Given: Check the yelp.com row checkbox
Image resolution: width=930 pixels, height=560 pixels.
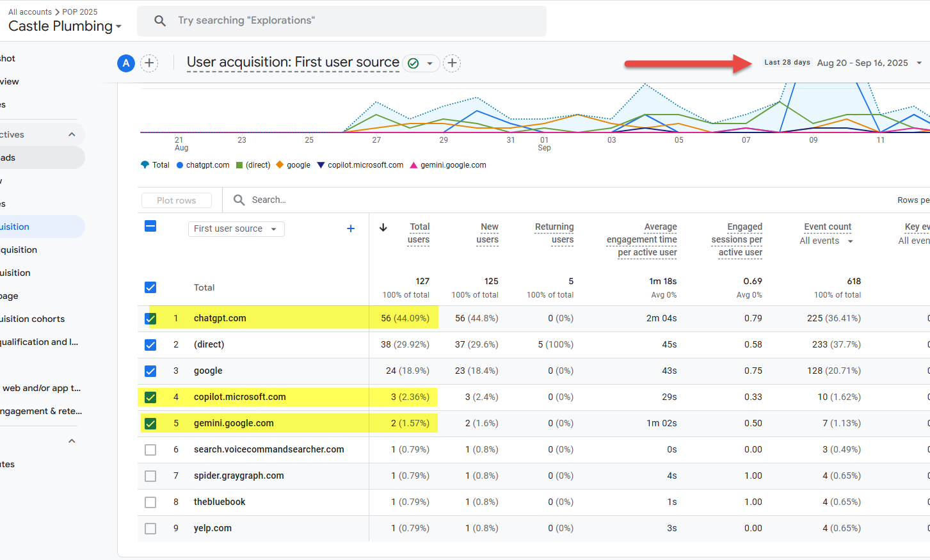Looking at the screenshot, I should pos(150,528).
